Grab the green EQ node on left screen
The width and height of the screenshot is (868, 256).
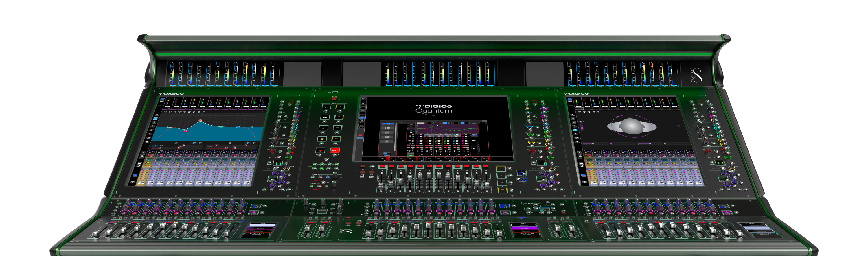coord(221,127)
